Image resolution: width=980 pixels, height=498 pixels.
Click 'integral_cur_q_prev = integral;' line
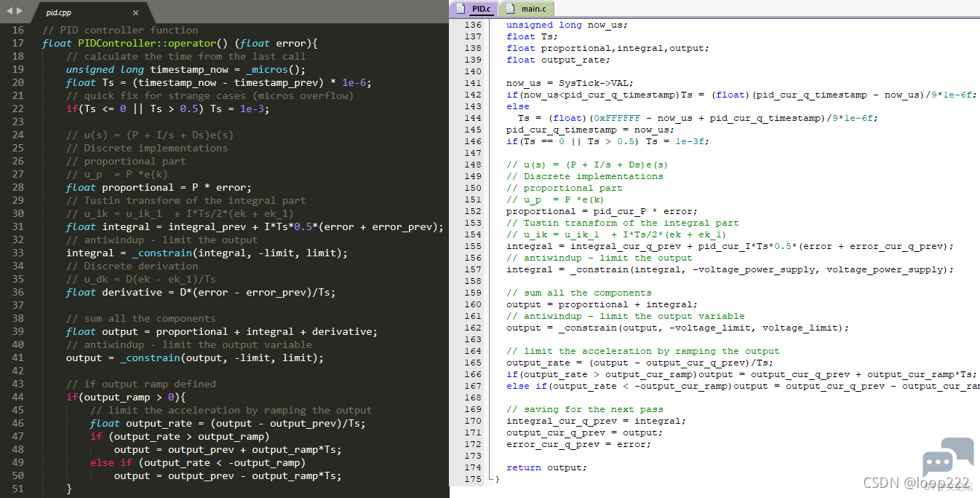[x=596, y=421]
